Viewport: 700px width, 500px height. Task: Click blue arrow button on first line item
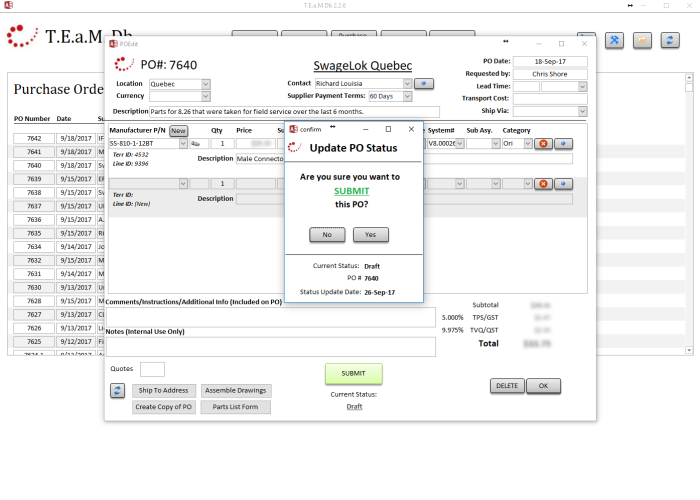pyautogui.click(x=562, y=144)
